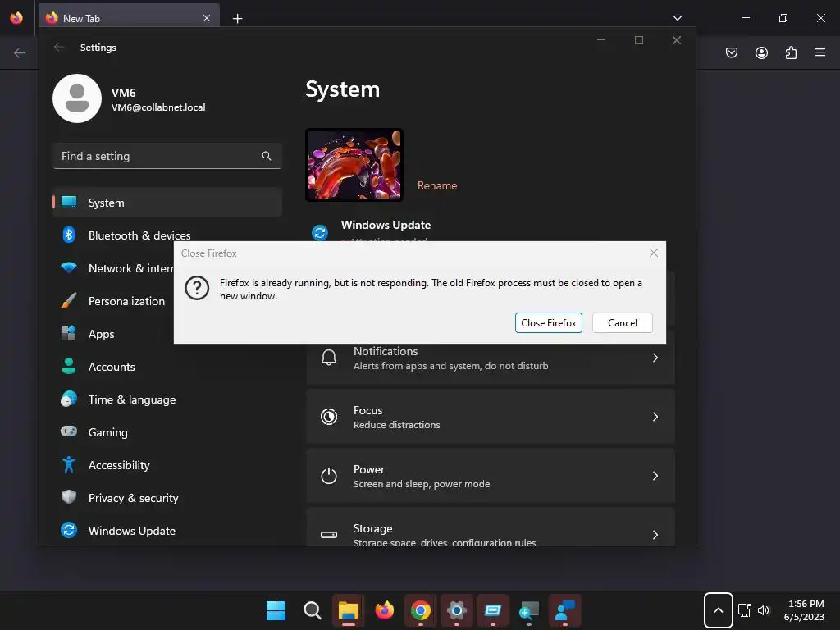840x630 pixels.
Task: Click the Focus icon
Action: tap(329, 417)
